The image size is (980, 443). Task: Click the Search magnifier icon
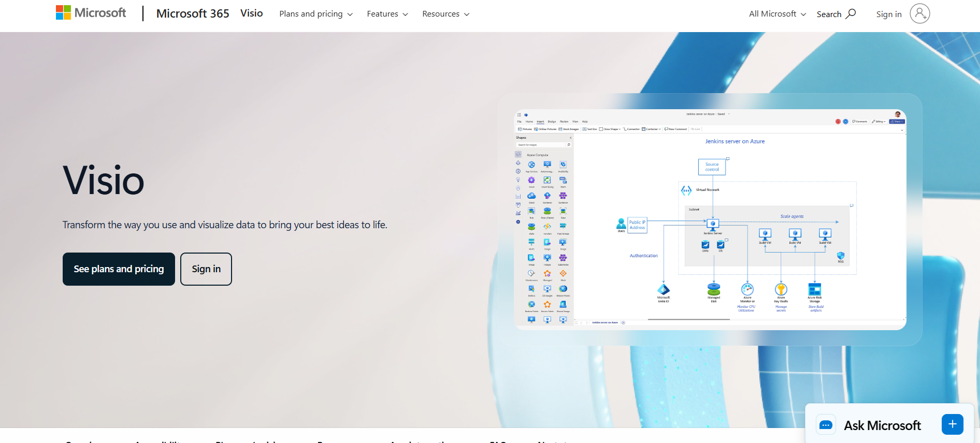pos(851,13)
